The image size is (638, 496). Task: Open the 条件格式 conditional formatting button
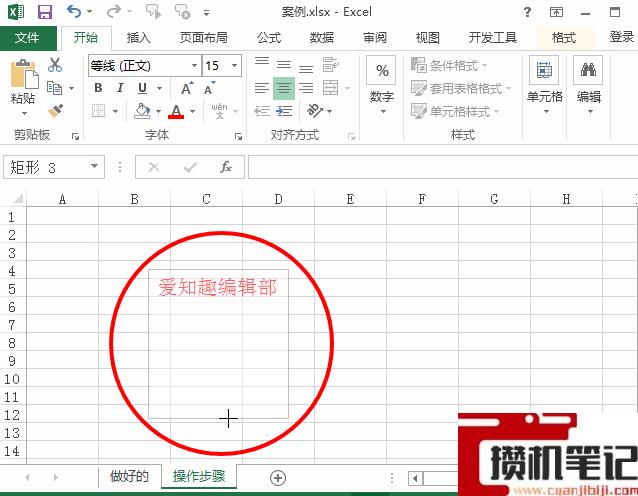pyautogui.click(x=449, y=65)
